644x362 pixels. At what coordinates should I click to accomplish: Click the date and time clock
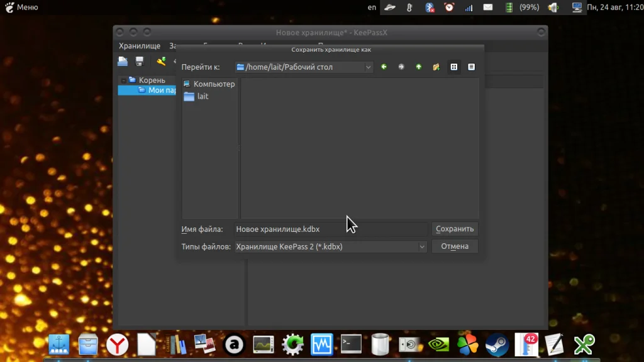pyautogui.click(x=615, y=7)
